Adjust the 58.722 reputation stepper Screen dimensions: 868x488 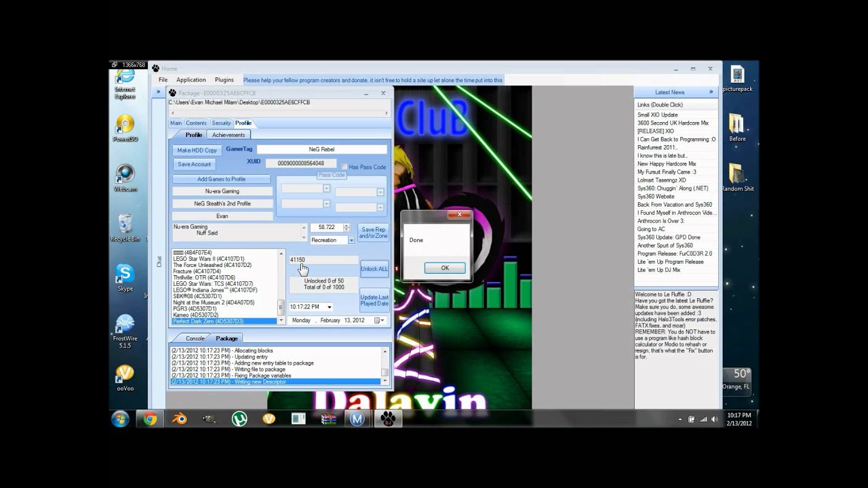347,228
